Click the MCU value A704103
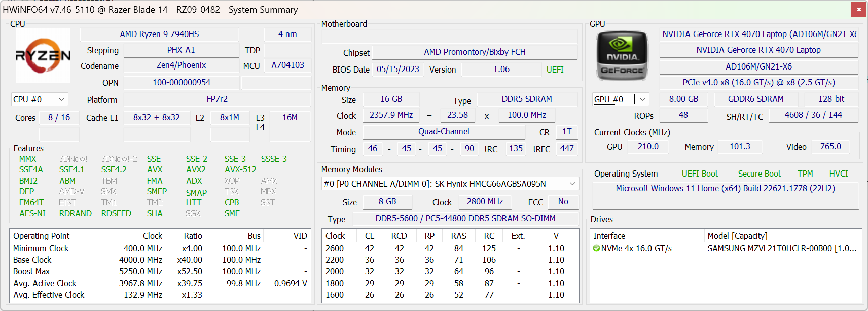The width and height of the screenshot is (868, 311). (287, 65)
